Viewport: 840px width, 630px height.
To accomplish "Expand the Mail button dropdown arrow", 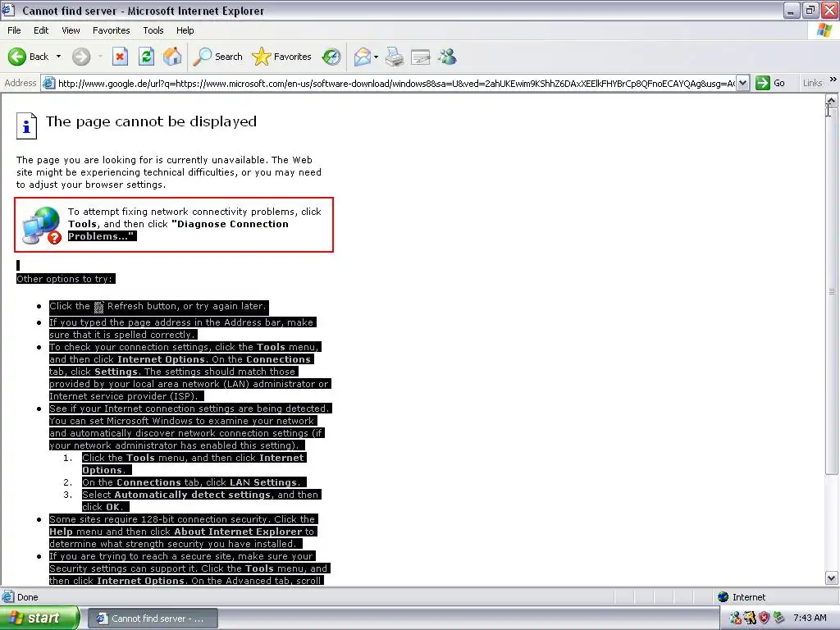I will point(376,57).
